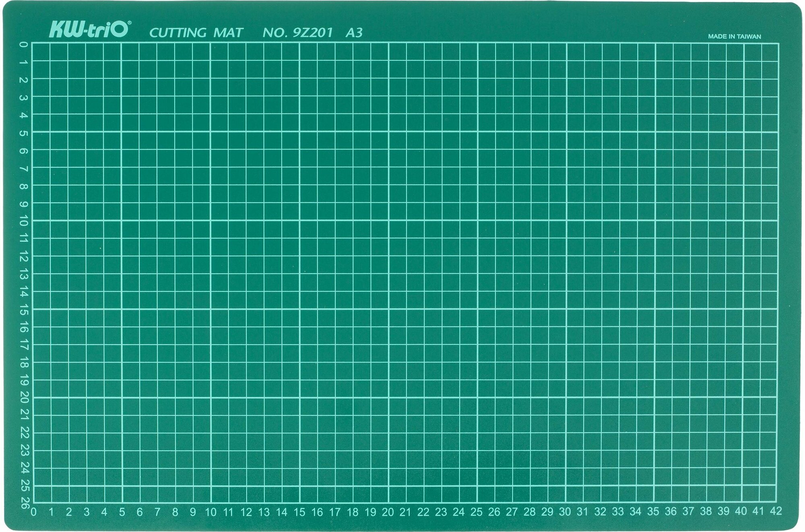The image size is (805, 532).
Task: Click number 38 on the horizontal ruler
Action: (x=706, y=511)
